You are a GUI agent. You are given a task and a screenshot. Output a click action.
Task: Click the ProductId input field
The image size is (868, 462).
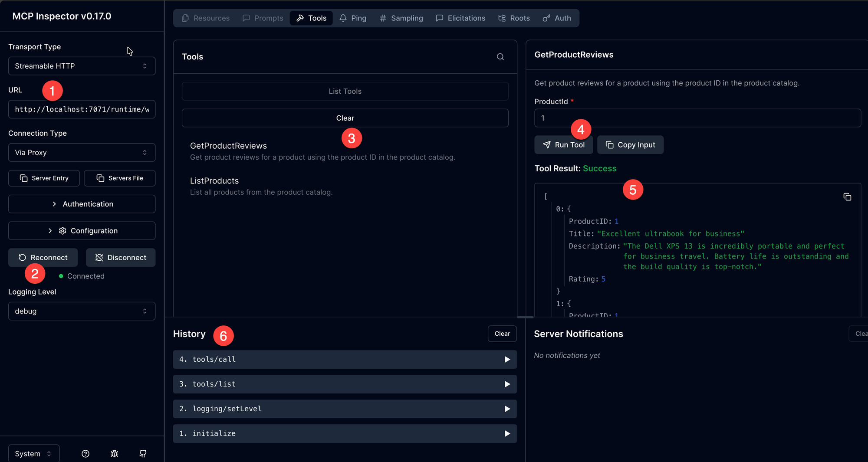click(x=697, y=118)
